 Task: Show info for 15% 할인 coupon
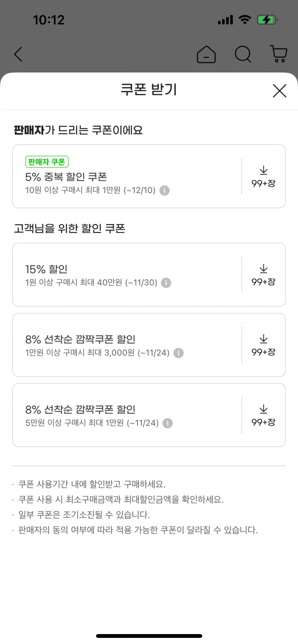click(x=166, y=283)
